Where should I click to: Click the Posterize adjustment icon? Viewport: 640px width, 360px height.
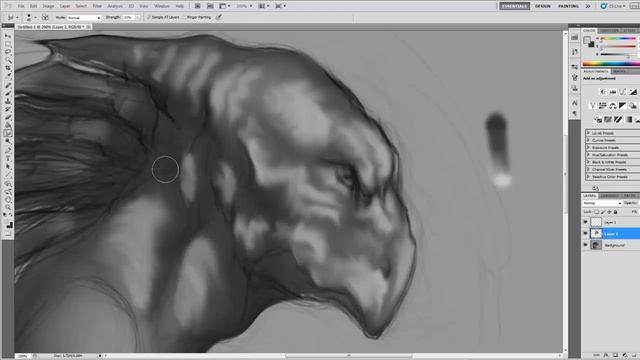click(x=608, y=120)
